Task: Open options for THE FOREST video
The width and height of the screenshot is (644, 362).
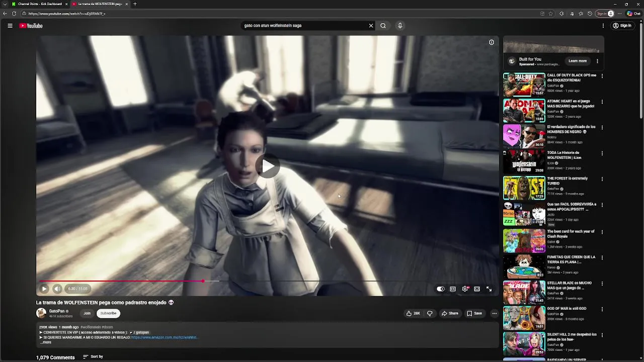Action: [x=602, y=179]
